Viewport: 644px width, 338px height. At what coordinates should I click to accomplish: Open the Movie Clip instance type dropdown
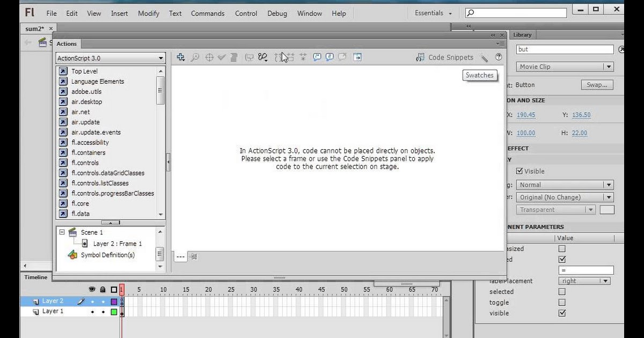[565, 67]
